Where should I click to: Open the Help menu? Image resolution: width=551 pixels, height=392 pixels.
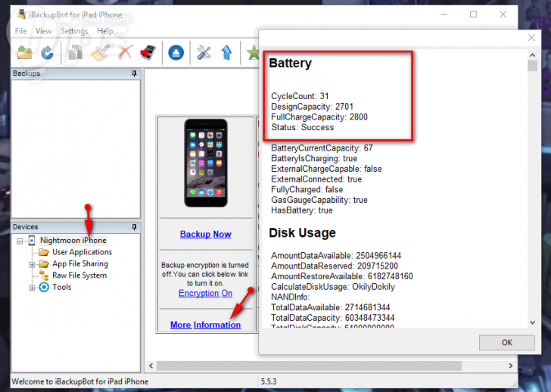(105, 31)
